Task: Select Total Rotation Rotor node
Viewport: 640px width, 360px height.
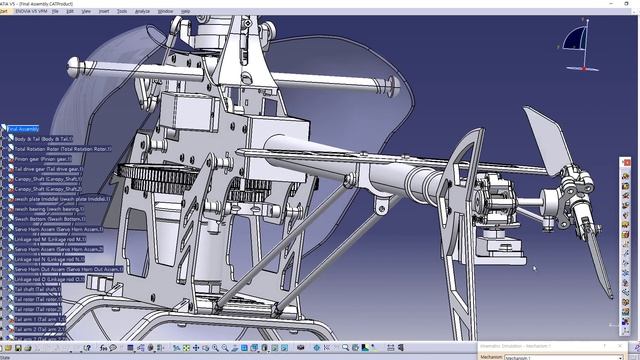Action: (63, 149)
